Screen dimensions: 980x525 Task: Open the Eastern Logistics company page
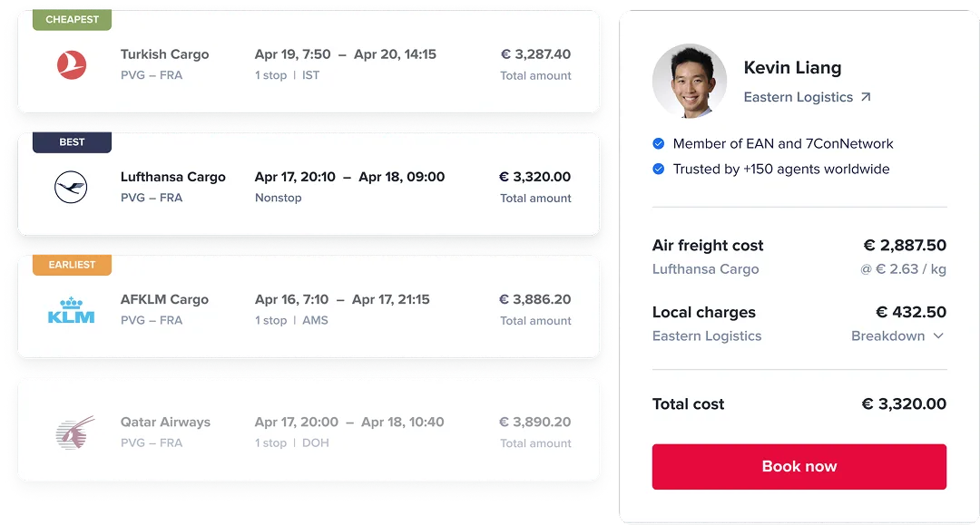pos(797,96)
